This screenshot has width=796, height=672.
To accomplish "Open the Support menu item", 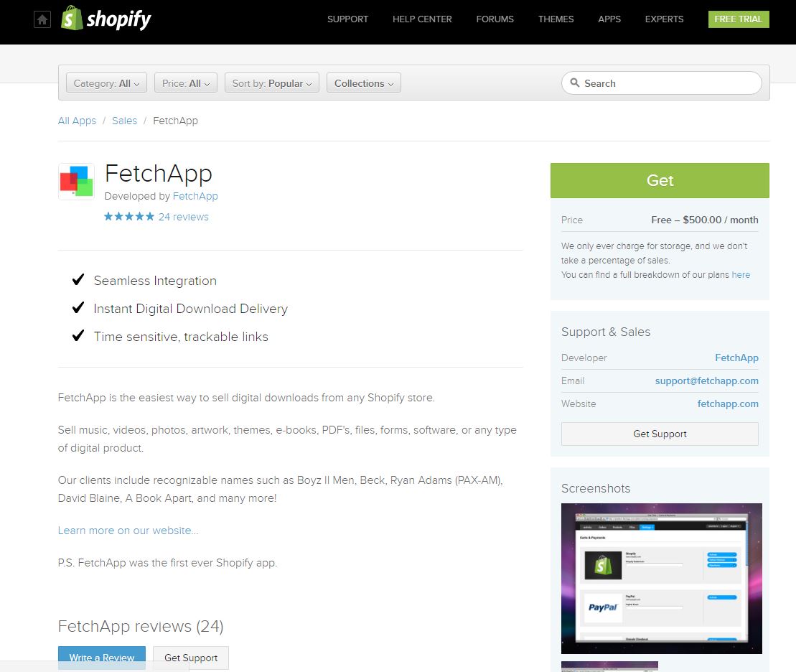I will (x=347, y=19).
